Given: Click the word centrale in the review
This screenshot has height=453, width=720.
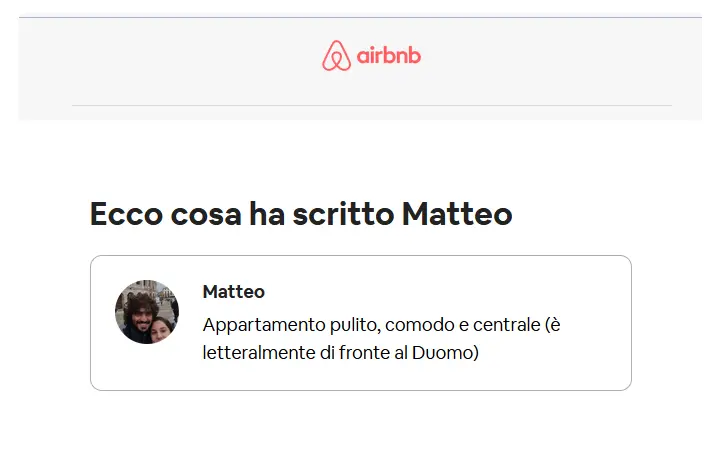Looking at the screenshot, I should (x=506, y=325).
